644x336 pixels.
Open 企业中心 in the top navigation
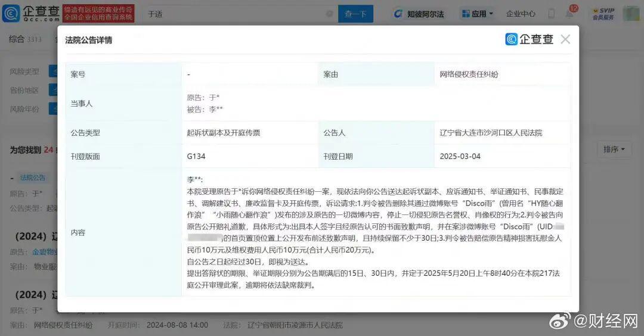tap(521, 14)
